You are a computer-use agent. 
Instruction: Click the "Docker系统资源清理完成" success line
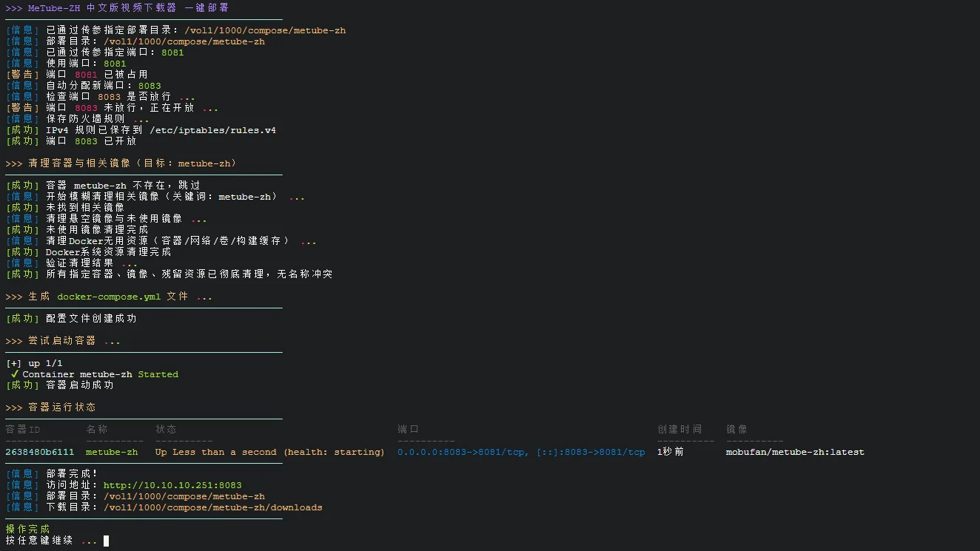(x=88, y=252)
